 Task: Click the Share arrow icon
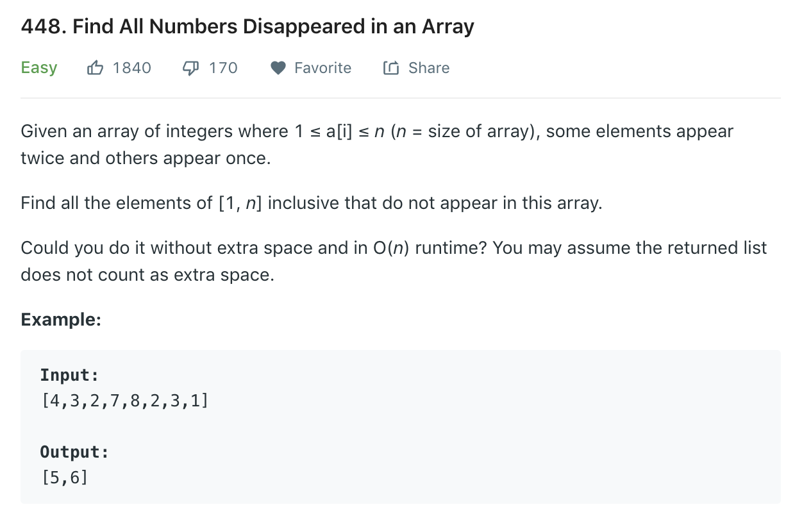[391, 68]
